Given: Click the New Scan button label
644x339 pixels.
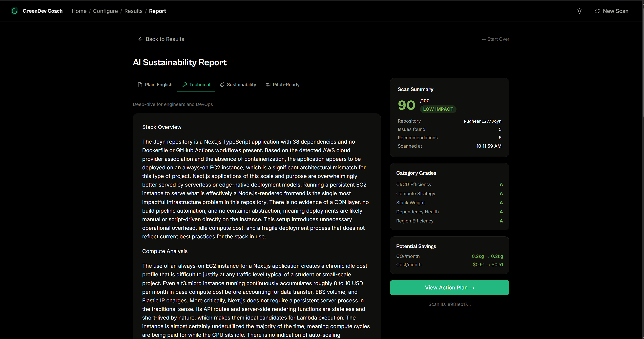Looking at the screenshot, I should [x=615, y=11].
